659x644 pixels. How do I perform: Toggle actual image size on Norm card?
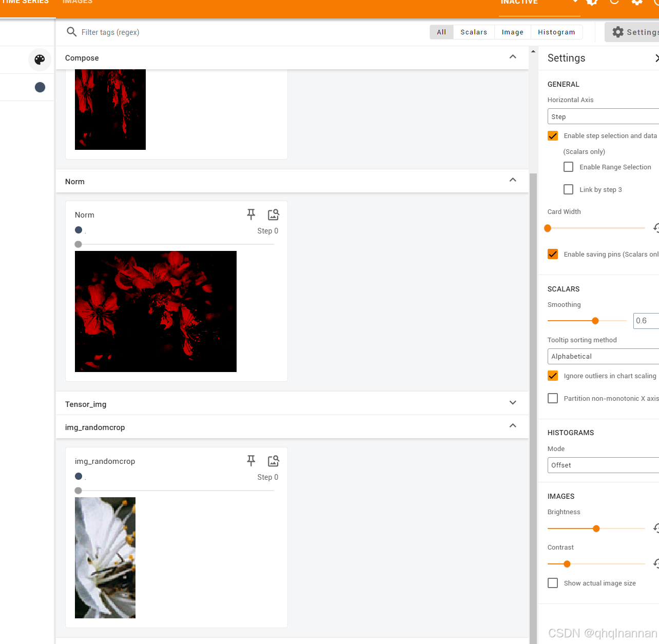coord(274,214)
